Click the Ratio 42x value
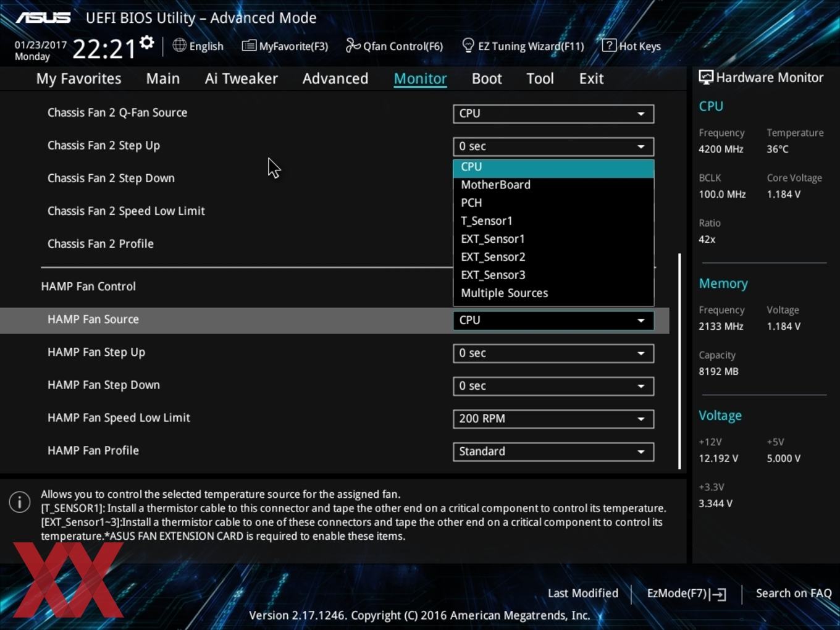Image resolution: width=840 pixels, height=630 pixels. (707, 240)
